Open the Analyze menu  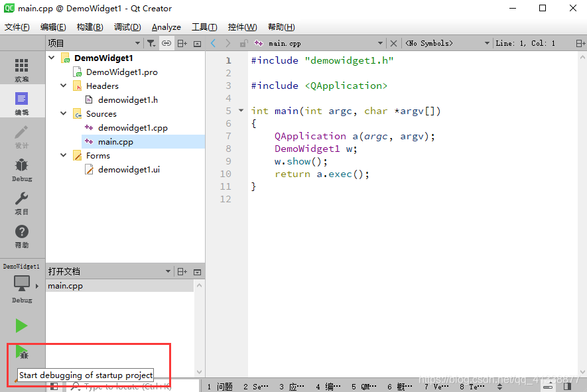click(x=166, y=27)
